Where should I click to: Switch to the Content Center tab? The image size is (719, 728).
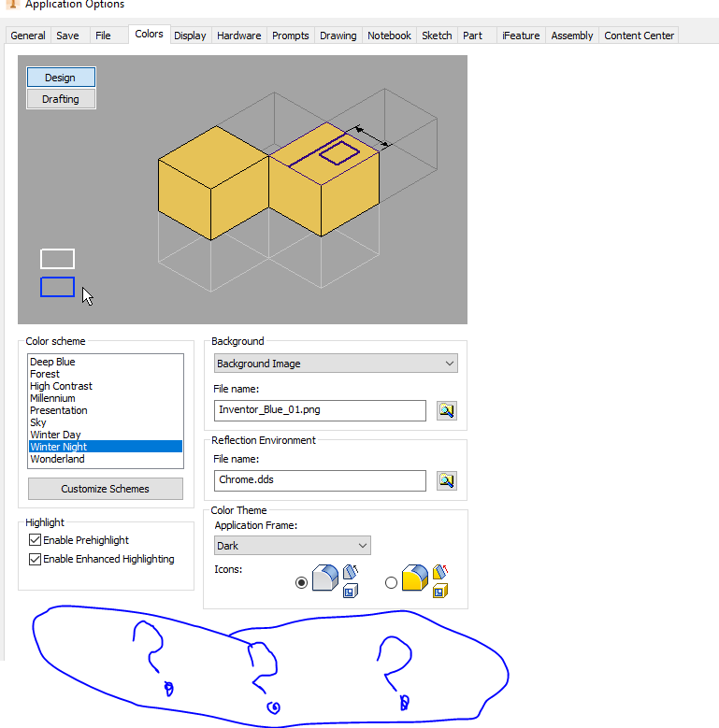click(640, 36)
